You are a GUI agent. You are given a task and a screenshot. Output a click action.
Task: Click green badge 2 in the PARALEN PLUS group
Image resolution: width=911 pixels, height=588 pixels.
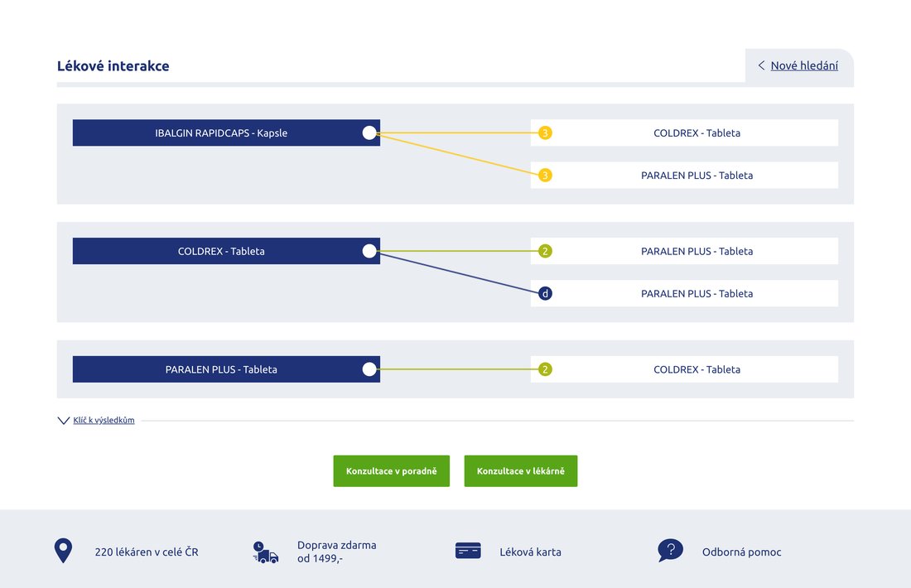pos(545,369)
